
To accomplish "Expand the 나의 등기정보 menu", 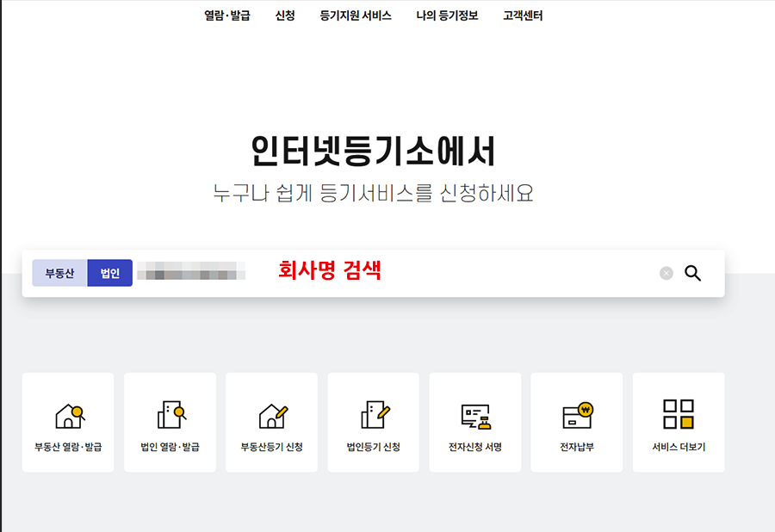I will (x=447, y=15).
